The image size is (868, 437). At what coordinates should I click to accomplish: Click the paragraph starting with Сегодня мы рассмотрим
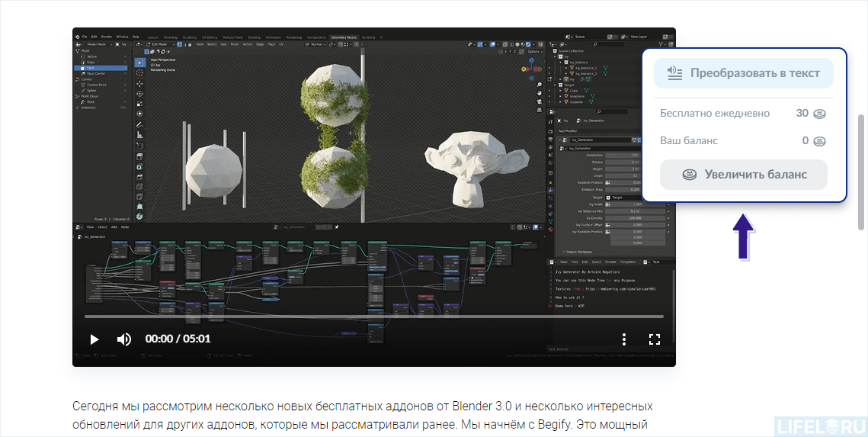363,416
